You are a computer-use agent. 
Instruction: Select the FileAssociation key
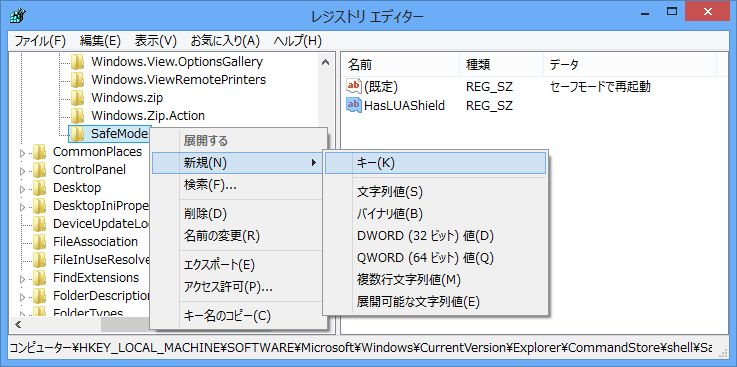click(95, 242)
